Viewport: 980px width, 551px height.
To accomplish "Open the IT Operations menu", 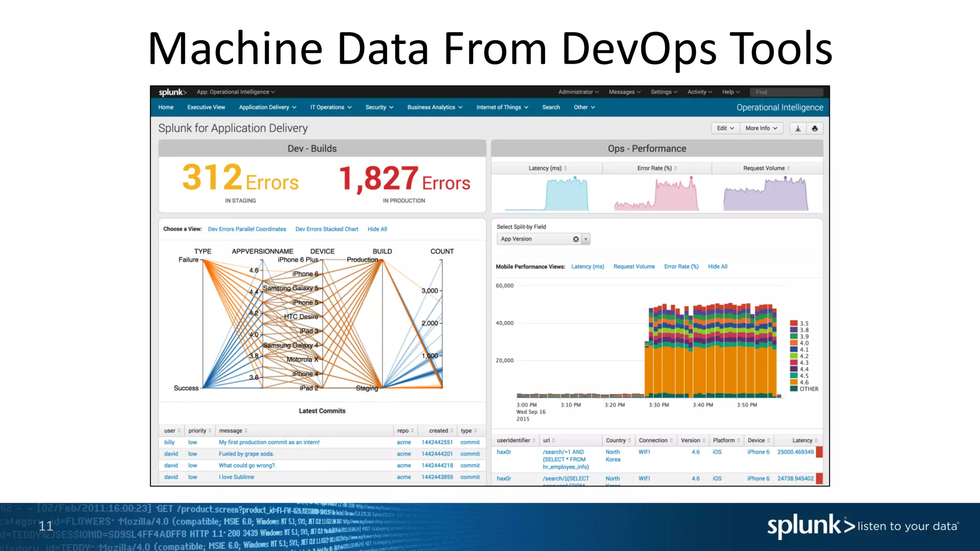I will coord(331,107).
